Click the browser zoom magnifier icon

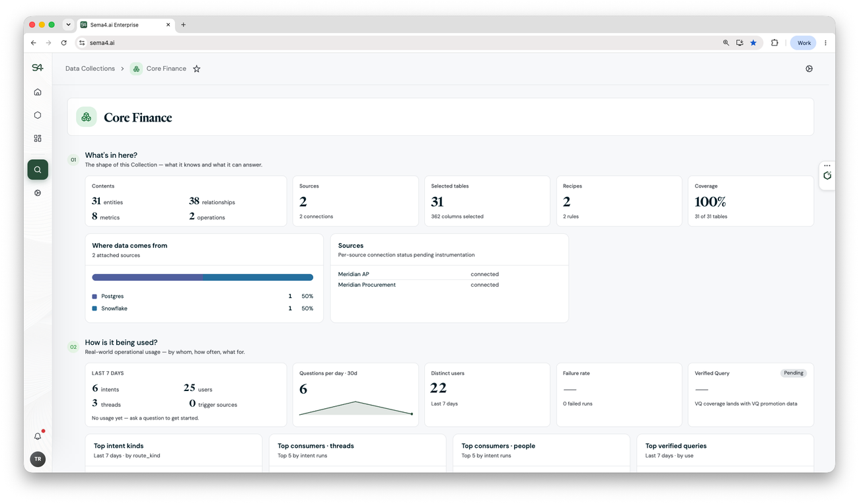726,43
